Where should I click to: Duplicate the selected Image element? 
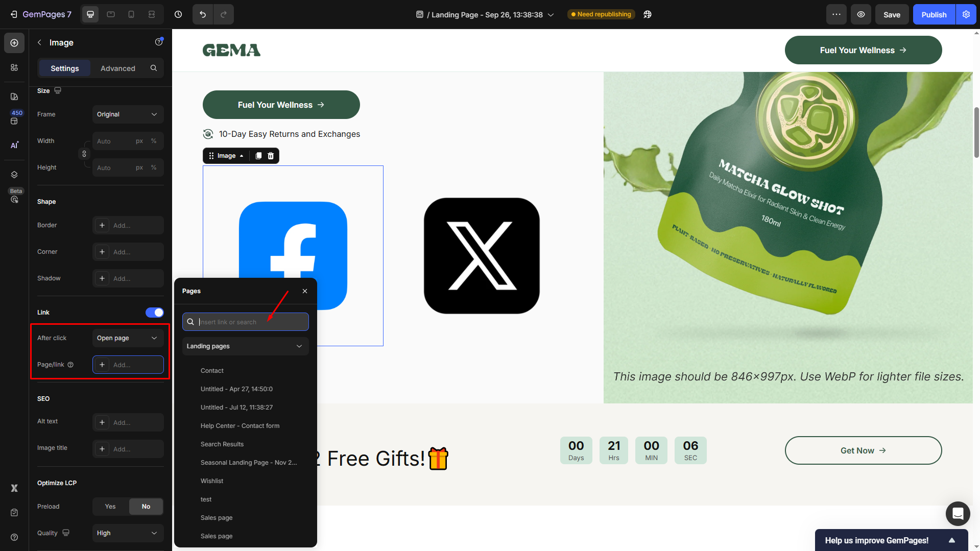click(x=258, y=156)
